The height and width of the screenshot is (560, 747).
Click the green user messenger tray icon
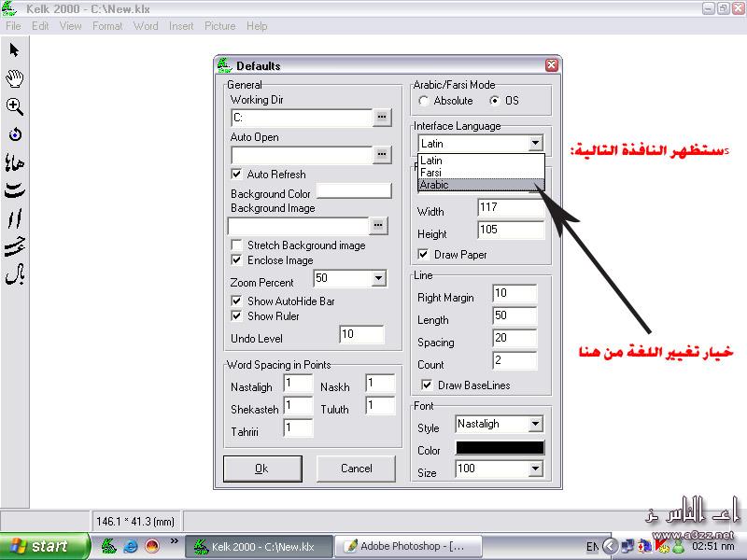tap(679, 547)
